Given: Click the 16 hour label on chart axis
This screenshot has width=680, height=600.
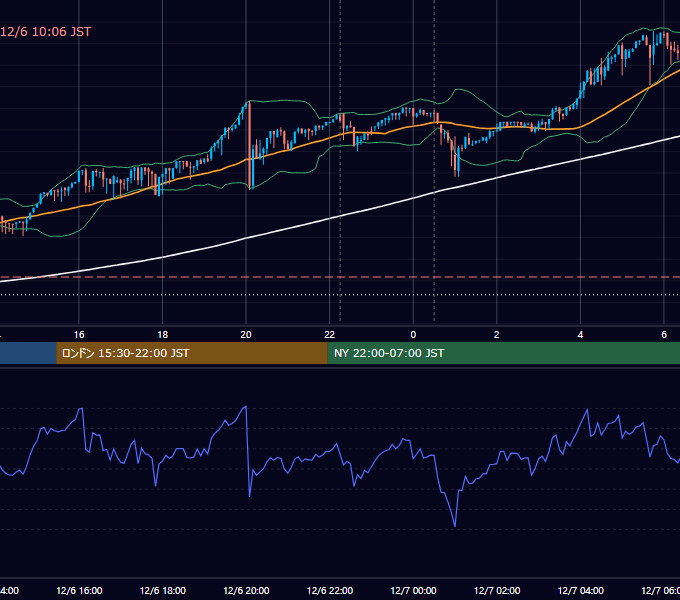Looking at the screenshot, I should pyautogui.click(x=79, y=335).
